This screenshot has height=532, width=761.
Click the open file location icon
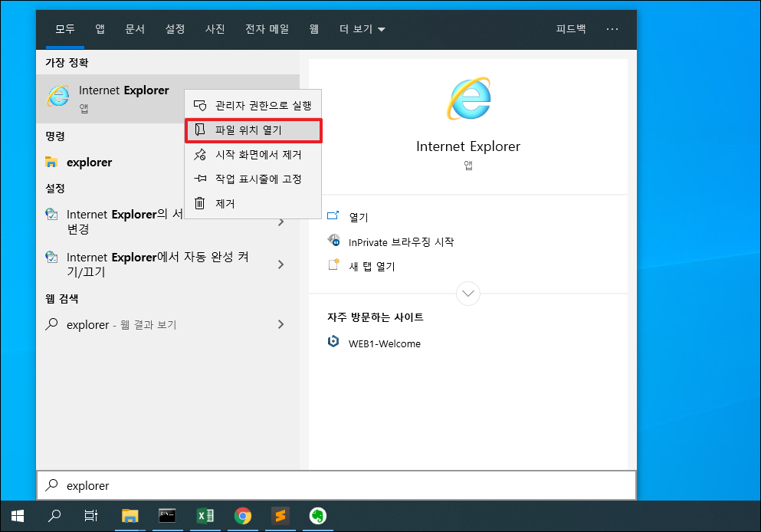200,130
